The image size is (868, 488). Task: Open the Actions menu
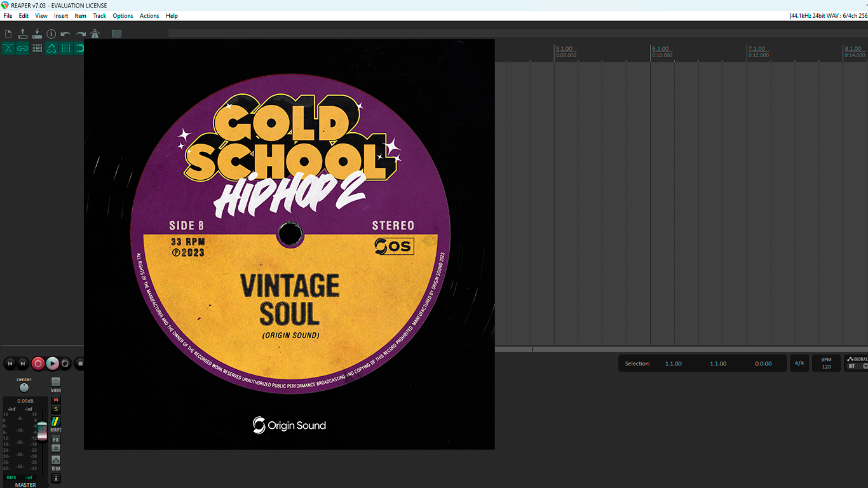point(149,16)
